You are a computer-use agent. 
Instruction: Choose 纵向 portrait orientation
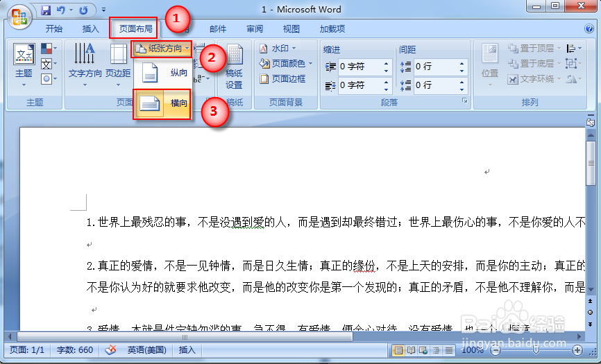[162, 73]
